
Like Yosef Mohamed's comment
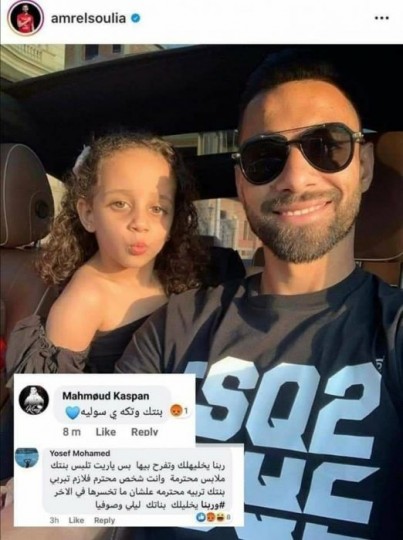tap(76, 520)
